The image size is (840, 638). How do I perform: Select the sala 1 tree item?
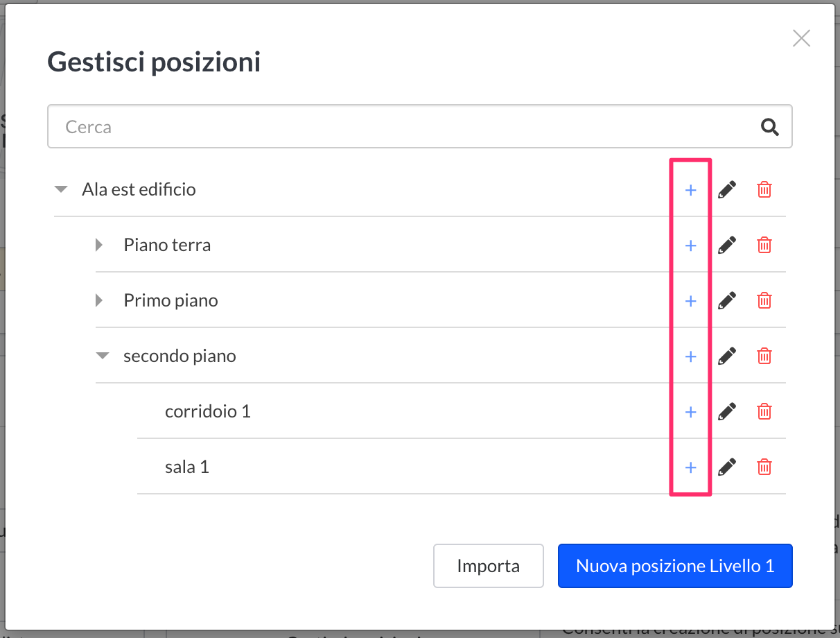pyautogui.click(x=187, y=467)
